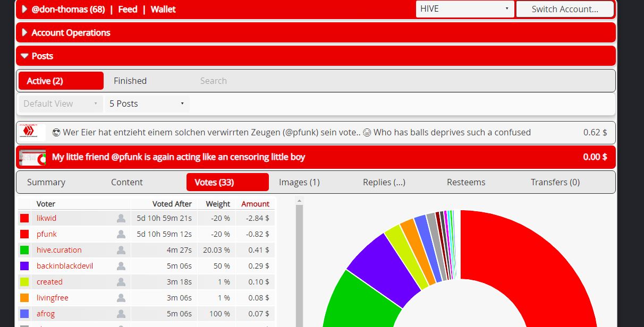This screenshot has height=327, width=644.
Task: Expand the Account Operations section
Action: (x=24, y=32)
